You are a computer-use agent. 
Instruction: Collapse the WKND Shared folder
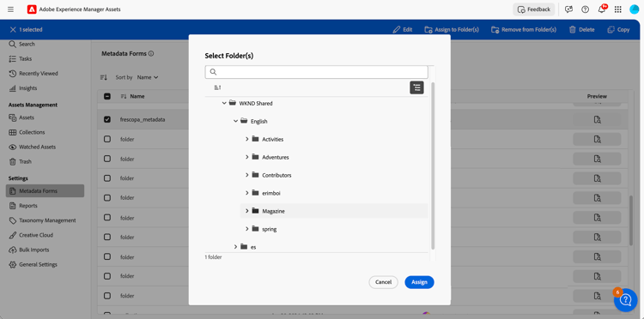coord(224,103)
